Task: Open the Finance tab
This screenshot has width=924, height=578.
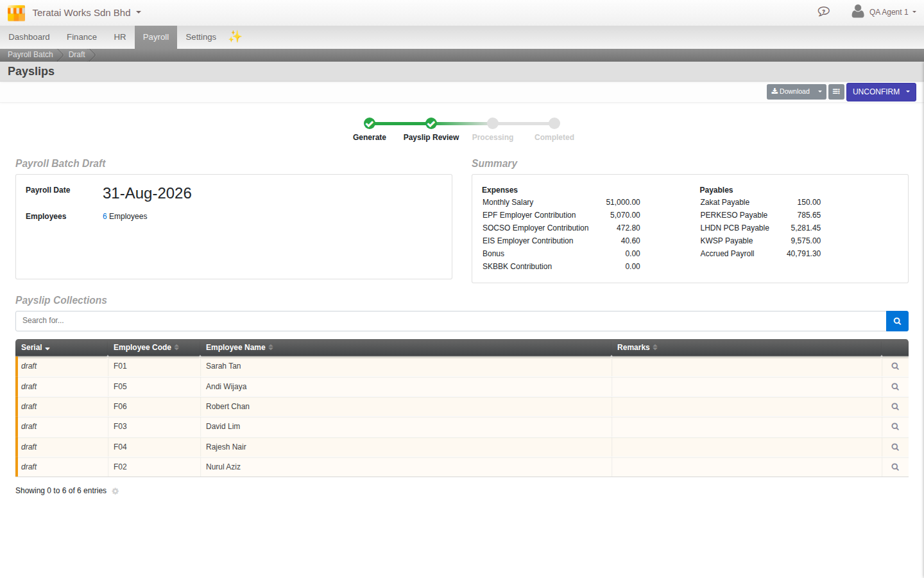Action: point(81,37)
